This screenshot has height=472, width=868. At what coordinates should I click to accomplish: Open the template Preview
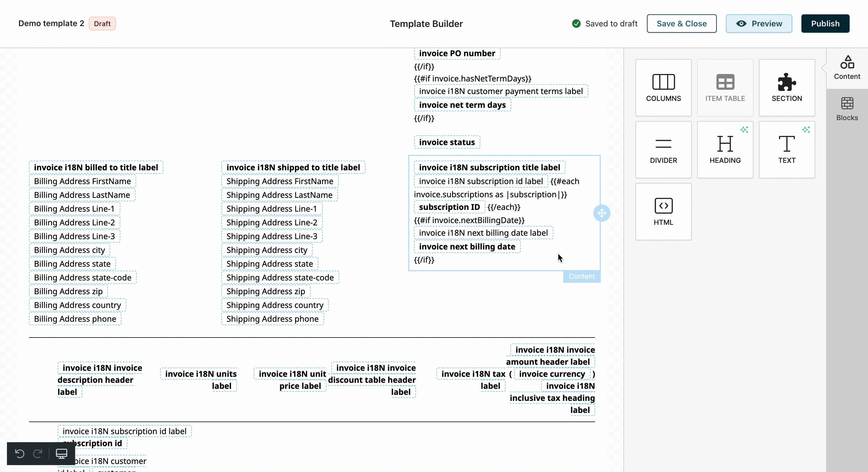[x=758, y=24]
